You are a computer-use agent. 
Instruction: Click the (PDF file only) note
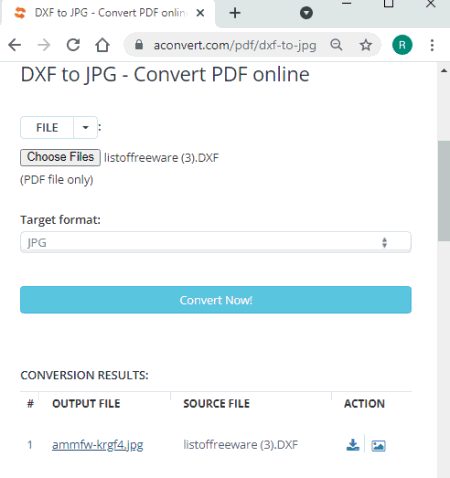point(57,180)
